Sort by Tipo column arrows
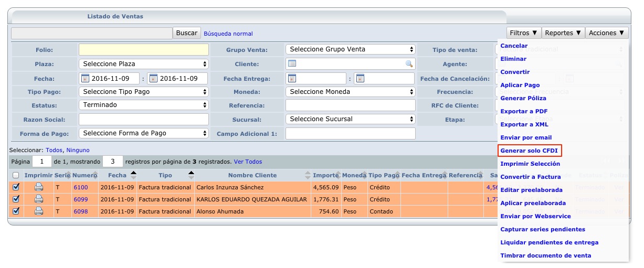The image size is (644, 268). (191, 175)
